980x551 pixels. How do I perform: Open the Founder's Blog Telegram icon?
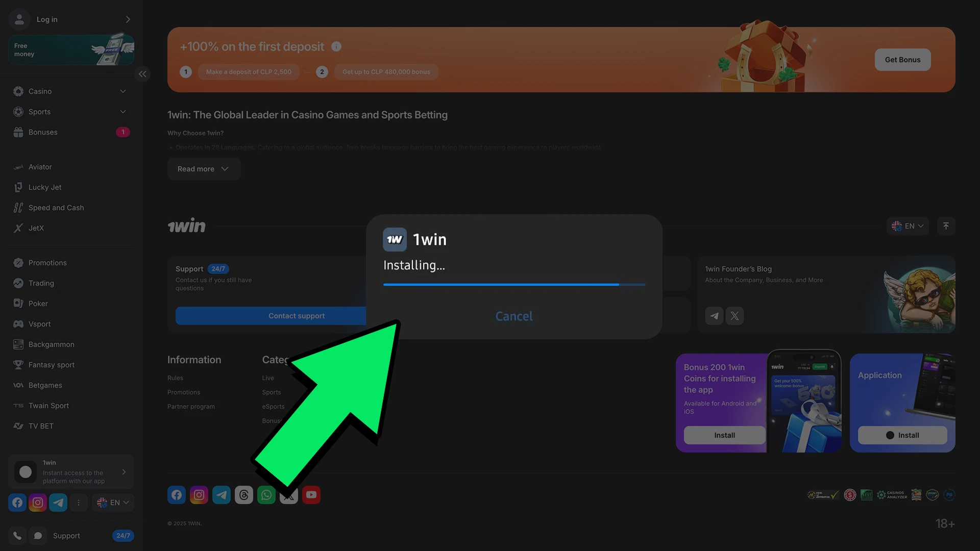(714, 316)
